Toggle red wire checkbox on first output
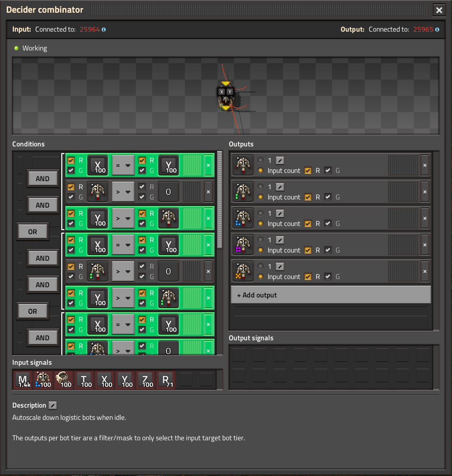This screenshot has height=476, width=452. coord(308,170)
